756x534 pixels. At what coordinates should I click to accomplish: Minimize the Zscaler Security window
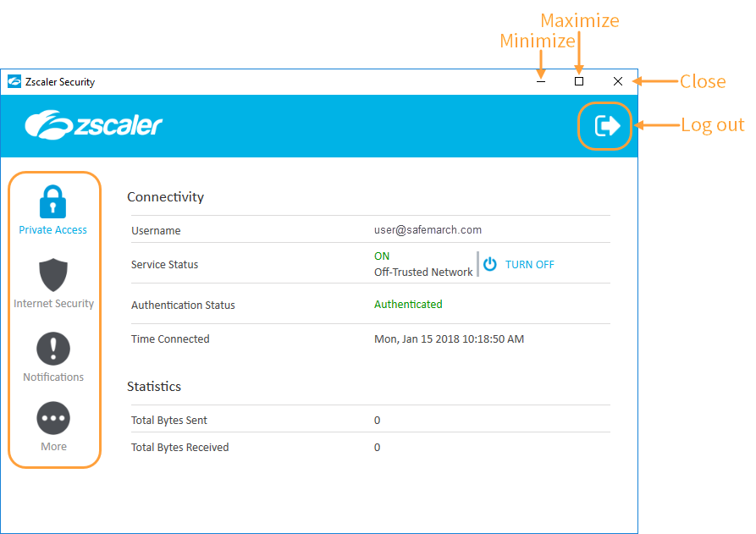541,82
